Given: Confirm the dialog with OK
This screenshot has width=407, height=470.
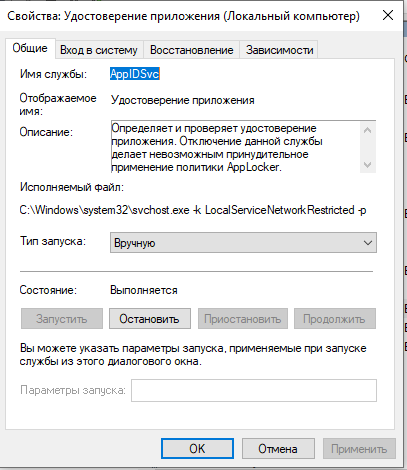Looking at the screenshot, I should tap(197, 449).
